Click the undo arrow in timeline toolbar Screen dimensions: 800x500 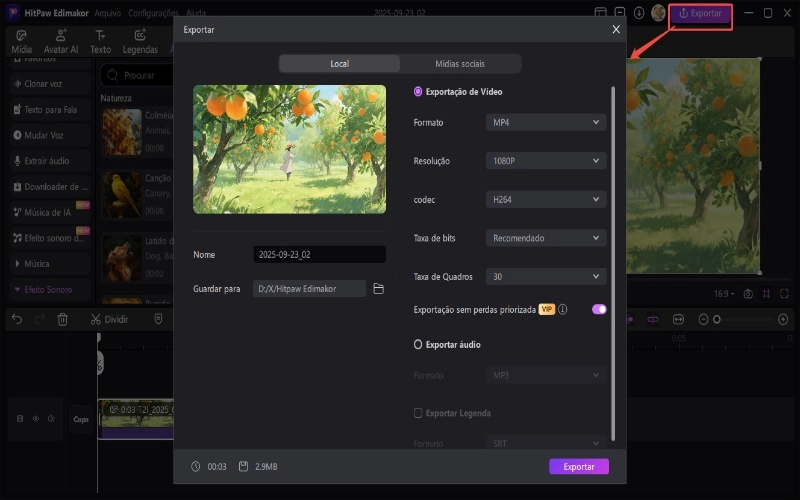pos(17,319)
